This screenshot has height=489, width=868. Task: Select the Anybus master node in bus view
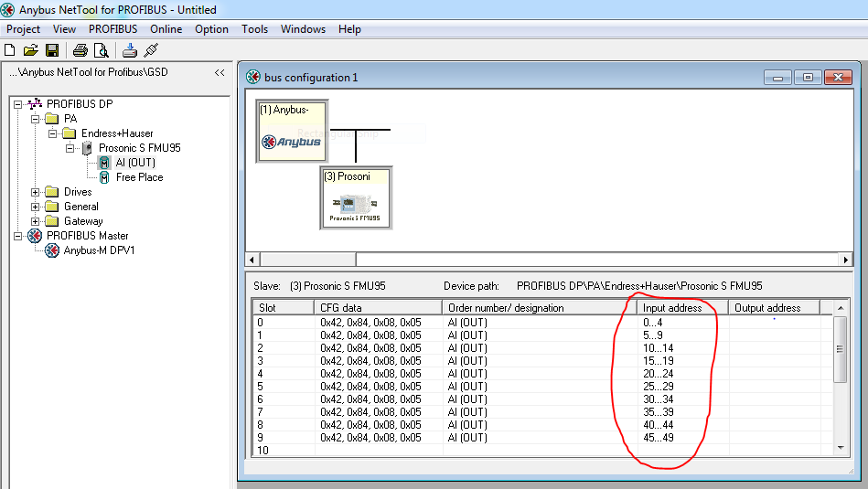pos(292,131)
